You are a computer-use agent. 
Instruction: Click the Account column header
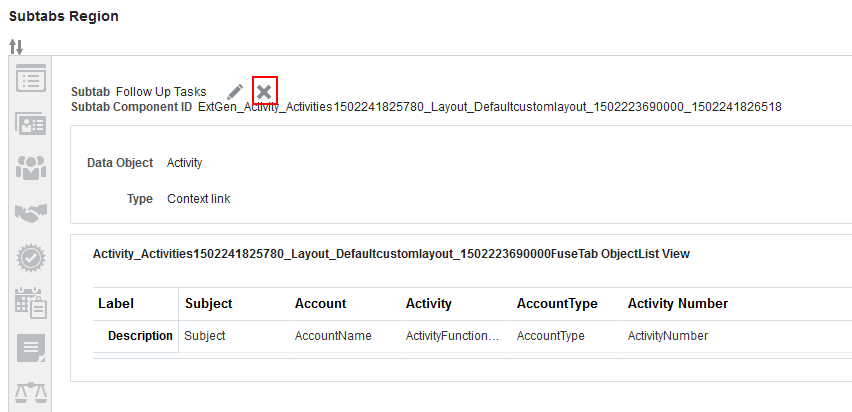pos(320,303)
